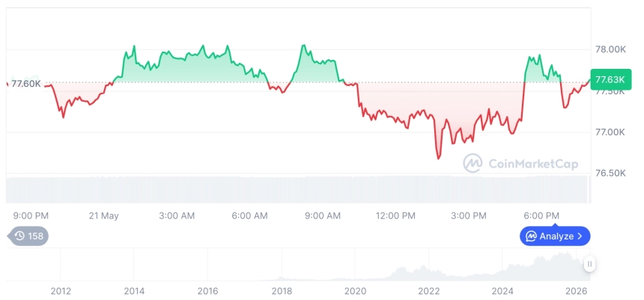Click the 12:00 PM time axis label
The image size is (644, 300).
click(395, 216)
